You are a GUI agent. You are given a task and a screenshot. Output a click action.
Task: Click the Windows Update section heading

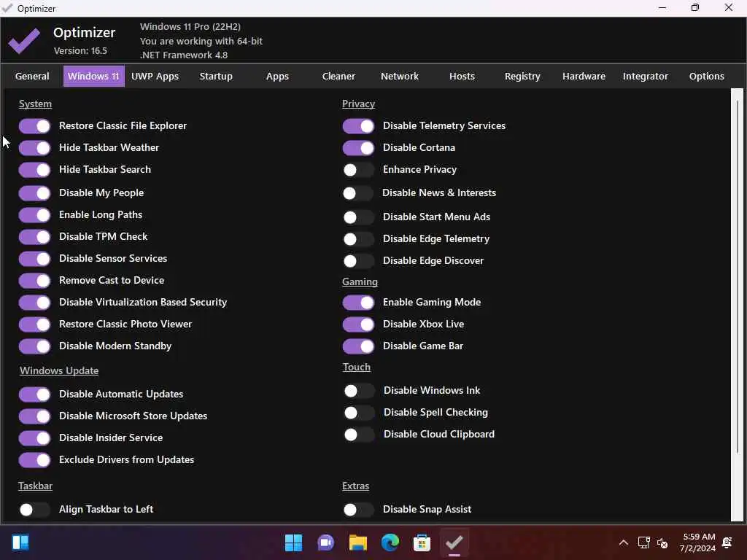coord(59,370)
